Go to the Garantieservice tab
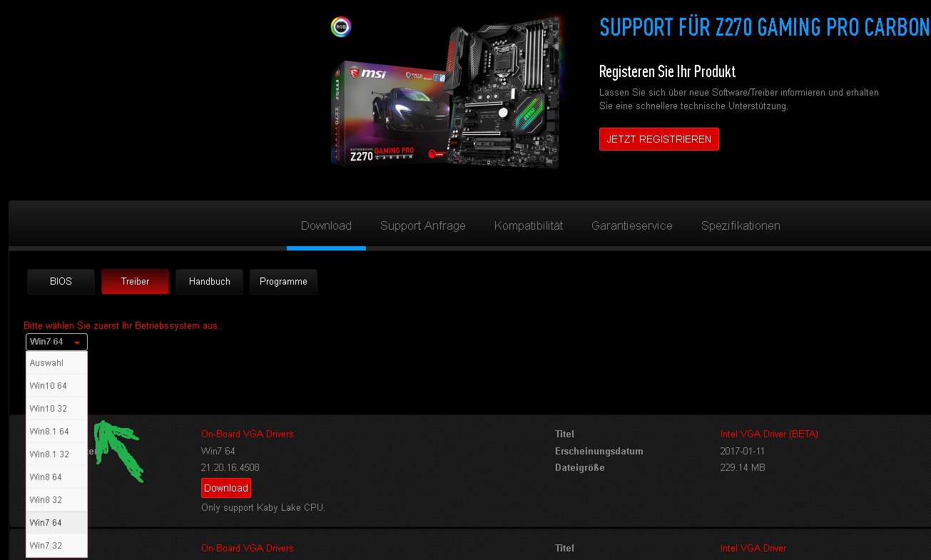Viewport: 931px width, 560px height. pyautogui.click(x=632, y=225)
